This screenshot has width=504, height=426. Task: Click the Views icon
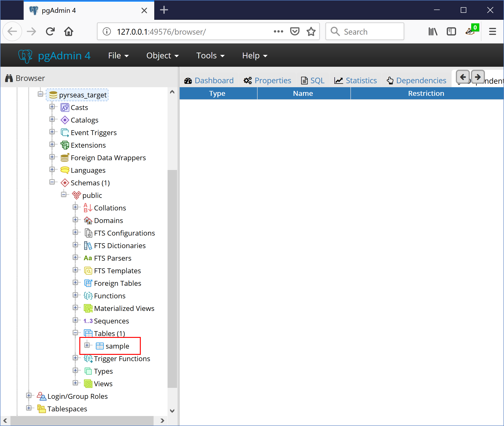pos(88,384)
